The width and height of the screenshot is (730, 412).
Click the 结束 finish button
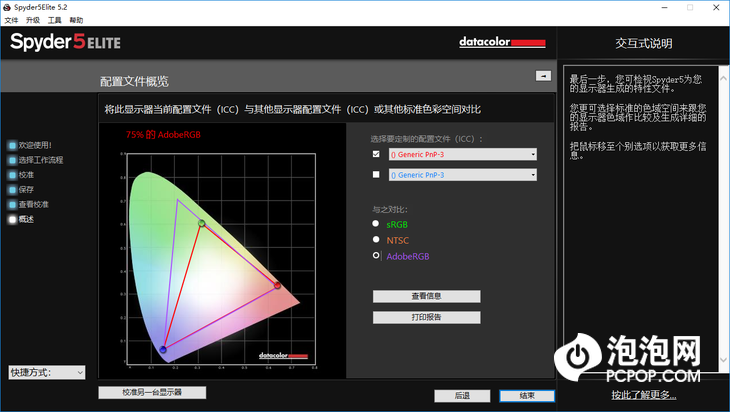pos(527,396)
